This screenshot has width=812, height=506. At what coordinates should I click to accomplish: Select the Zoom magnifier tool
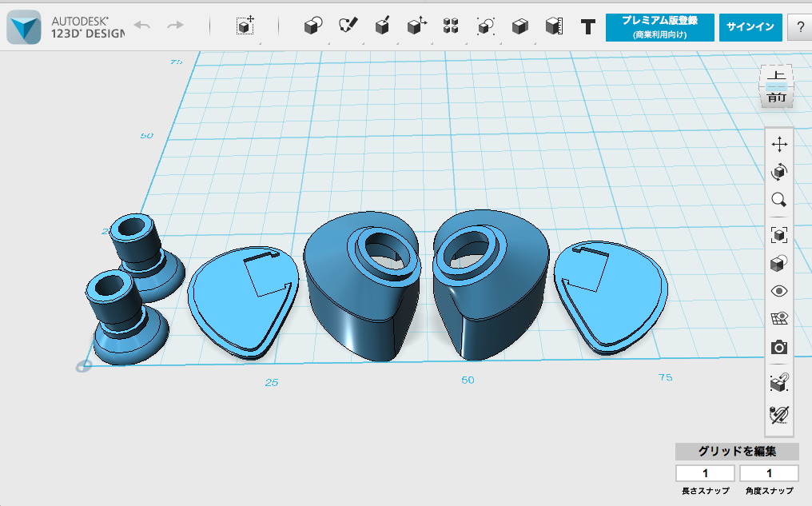click(x=779, y=199)
